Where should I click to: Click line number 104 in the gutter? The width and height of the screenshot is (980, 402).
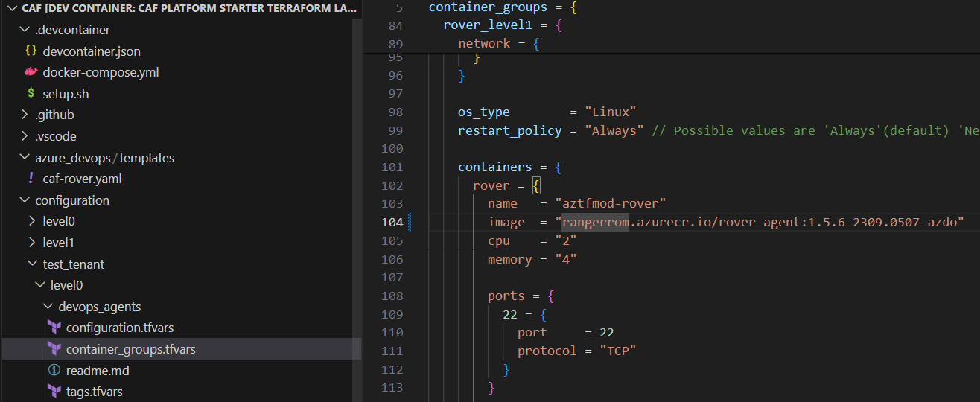[392, 223]
